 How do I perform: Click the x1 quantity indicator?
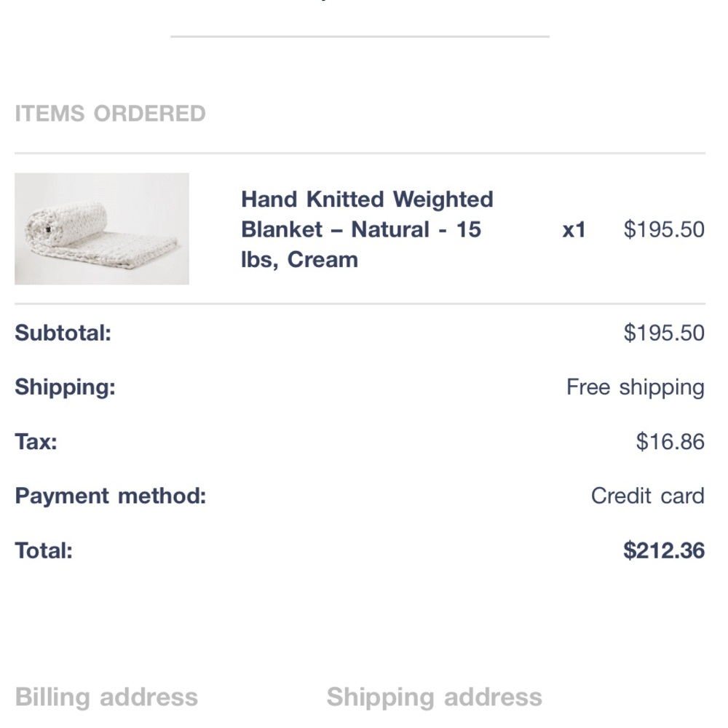click(x=574, y=230)
